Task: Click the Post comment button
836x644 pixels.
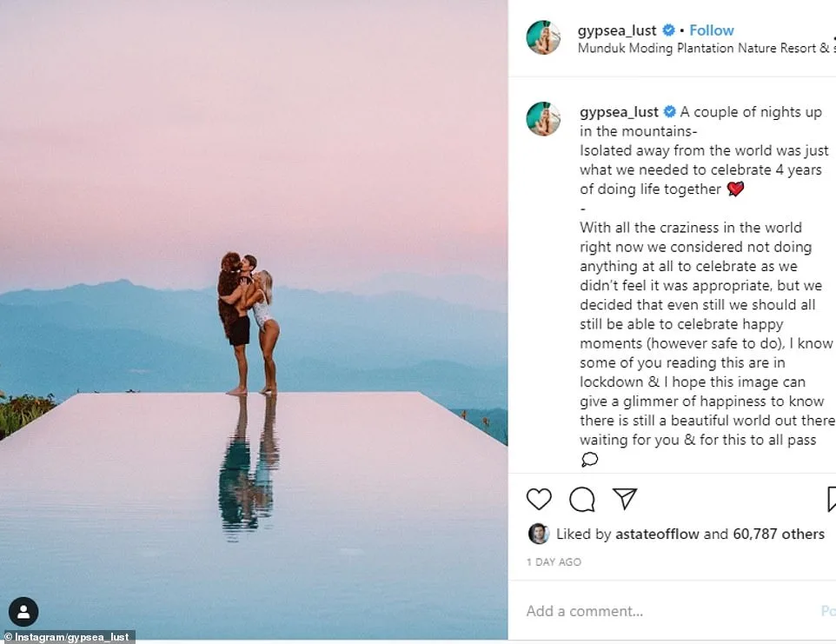Action: (828, 611)
